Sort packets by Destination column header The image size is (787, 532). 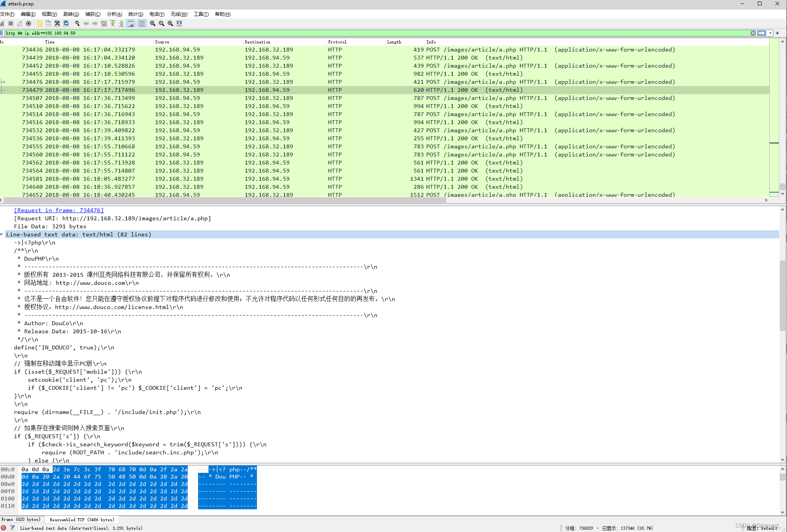pyautogui.click(x=285, y=42)
